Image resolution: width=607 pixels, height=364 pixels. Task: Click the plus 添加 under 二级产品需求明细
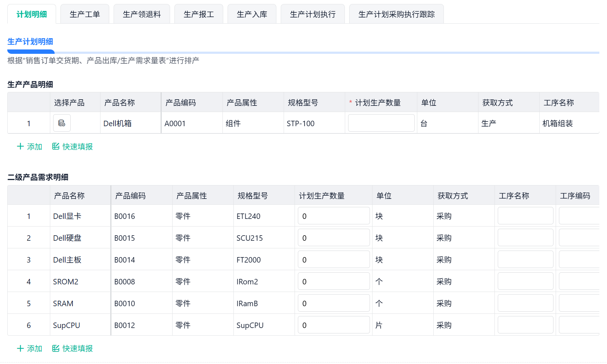(29, 348)
